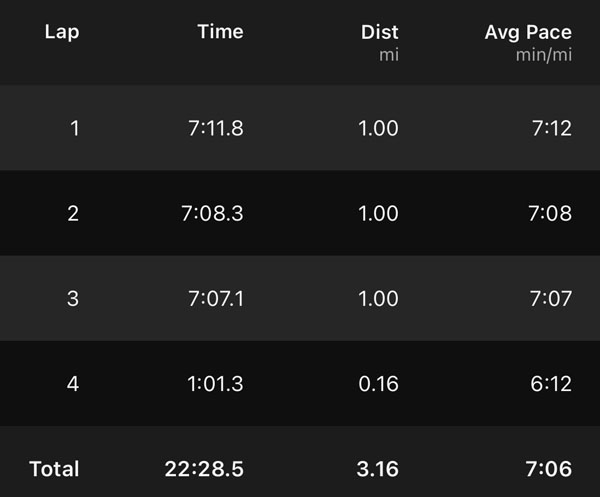Click lap 4 time 1:01.3
The image size is (600, 497).
(215, 383)
